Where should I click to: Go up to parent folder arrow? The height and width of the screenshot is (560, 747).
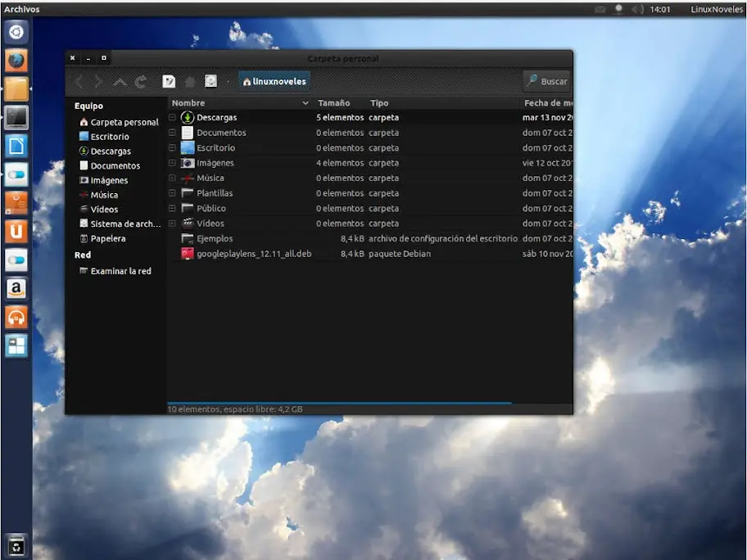pos(120,82)
